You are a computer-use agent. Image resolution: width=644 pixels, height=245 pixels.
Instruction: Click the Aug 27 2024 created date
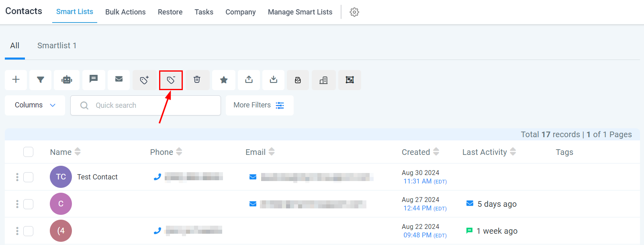tap(420, 200)
